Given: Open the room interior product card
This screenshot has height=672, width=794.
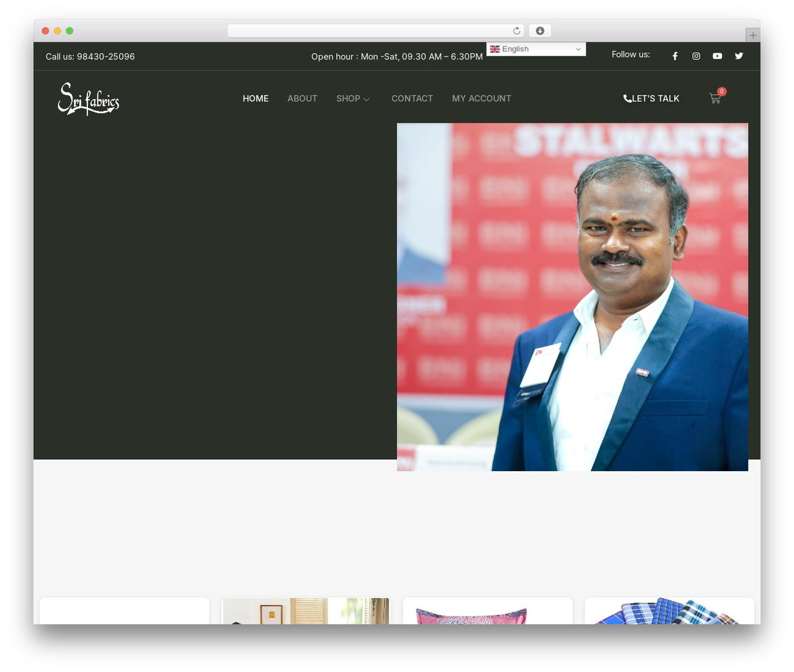Looking at the screenshot, I should (x=306, y=611).
